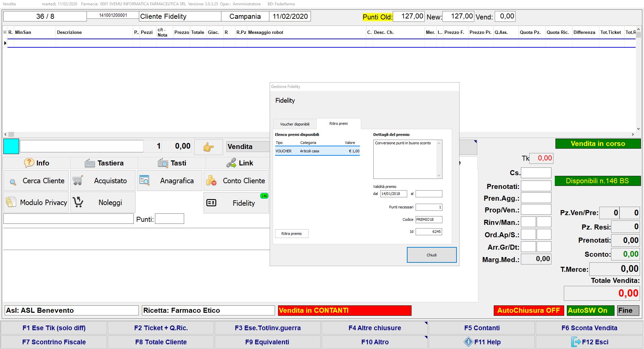Select the VOUCHER Articoli casa row
The width and height of the screenshot is (644, 349).
coord(317,151)
